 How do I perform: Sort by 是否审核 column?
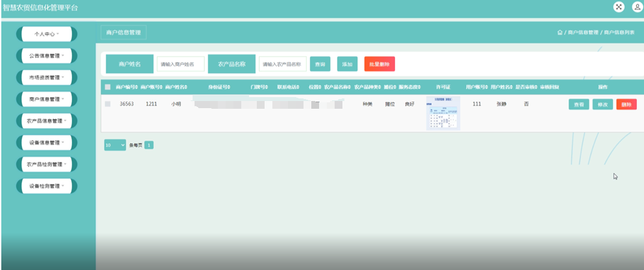[x=527, y=87]
